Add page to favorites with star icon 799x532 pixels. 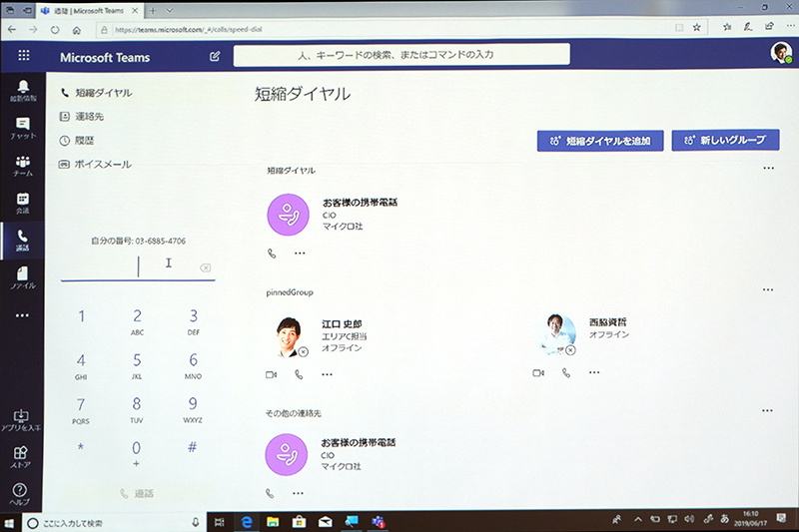[696, 28]
